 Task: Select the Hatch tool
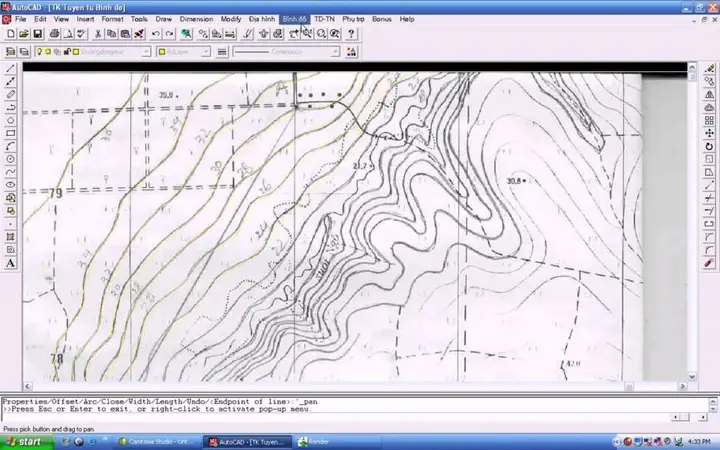pos(10,237)
